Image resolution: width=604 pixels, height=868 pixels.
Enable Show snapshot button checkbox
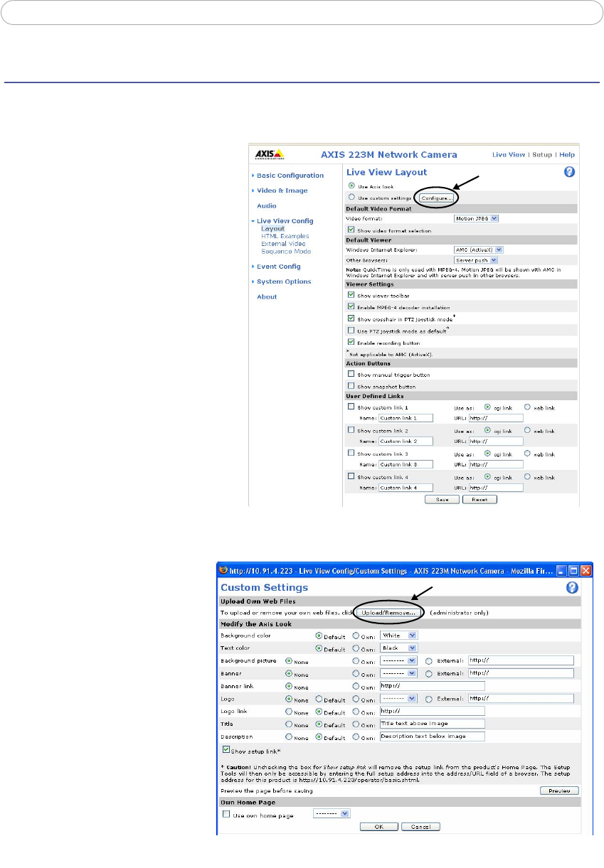[x=351, y=385]
